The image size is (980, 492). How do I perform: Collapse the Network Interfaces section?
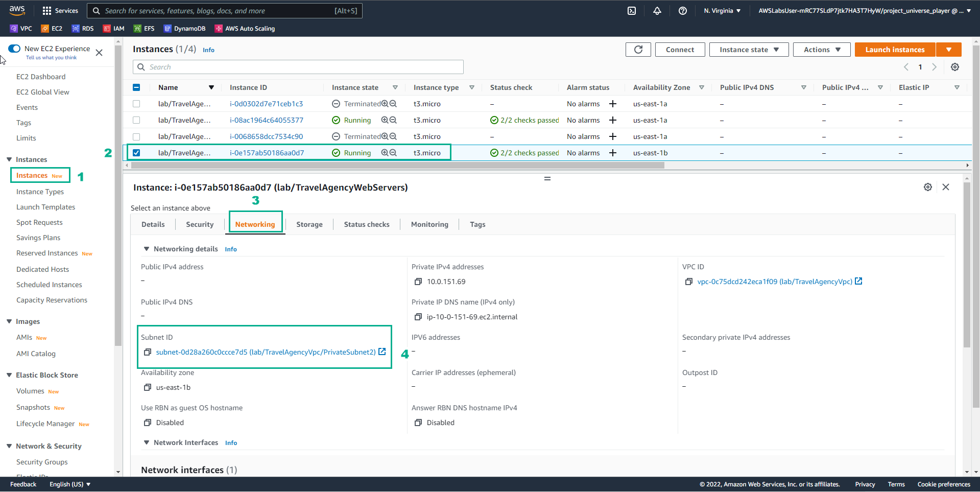point(147,442)
